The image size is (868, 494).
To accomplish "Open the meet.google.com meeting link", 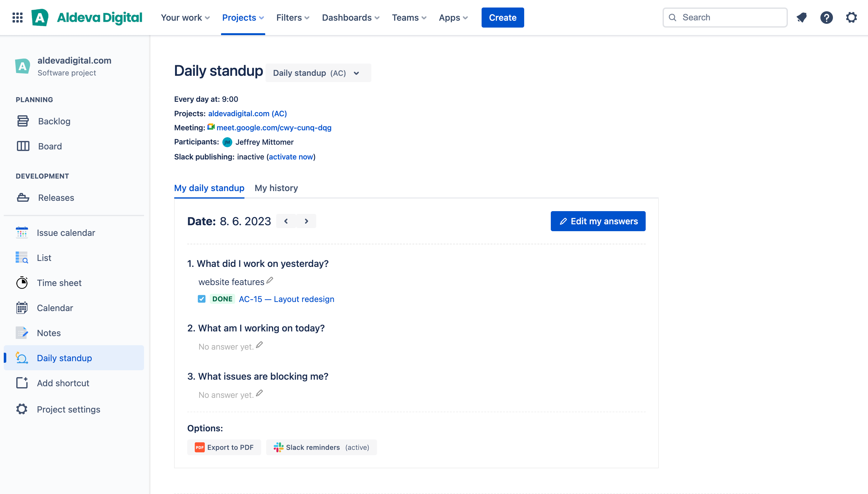I will [x=274, y=127].
